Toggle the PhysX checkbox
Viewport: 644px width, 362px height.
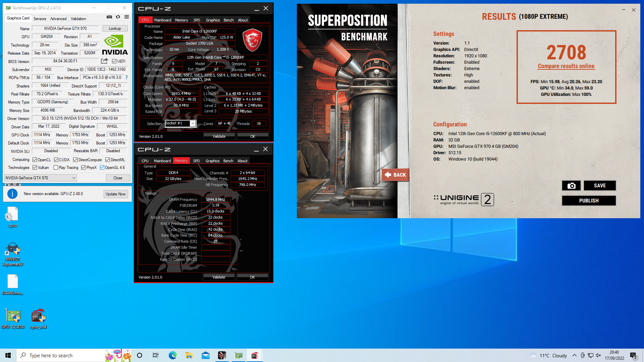click(x=83, y=168)
